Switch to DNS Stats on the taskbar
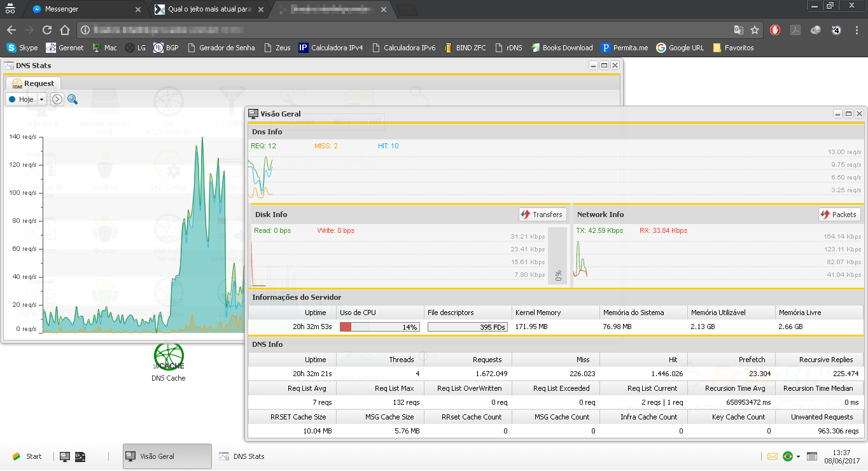This screenshot has width=868, height=471. tap(242, 456)
